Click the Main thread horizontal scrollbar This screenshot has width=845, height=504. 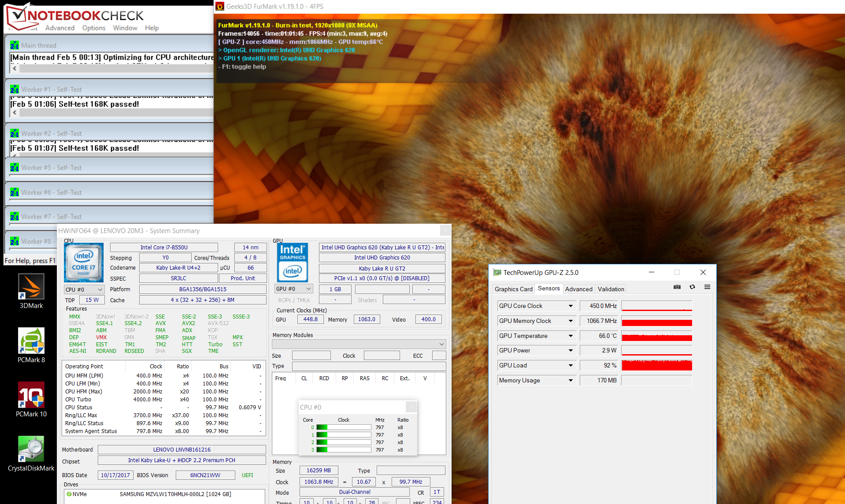click(112, 69)
